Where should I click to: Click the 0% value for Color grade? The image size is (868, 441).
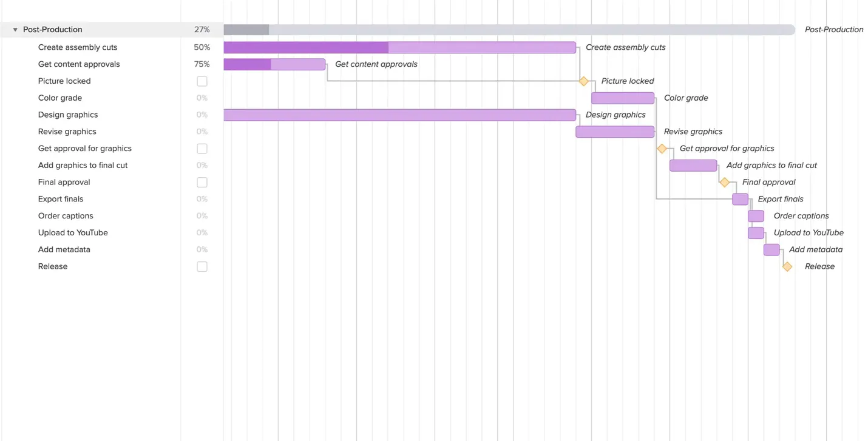coord(202,98)
